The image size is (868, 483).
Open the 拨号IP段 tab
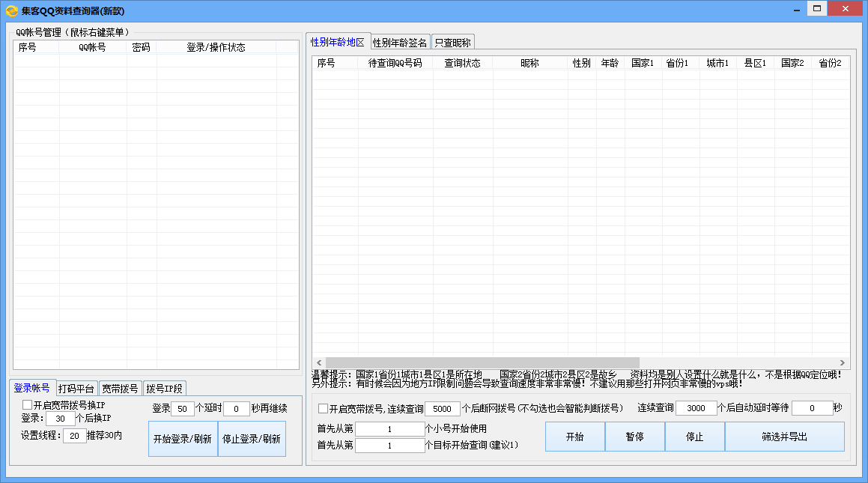click(165, 389)
